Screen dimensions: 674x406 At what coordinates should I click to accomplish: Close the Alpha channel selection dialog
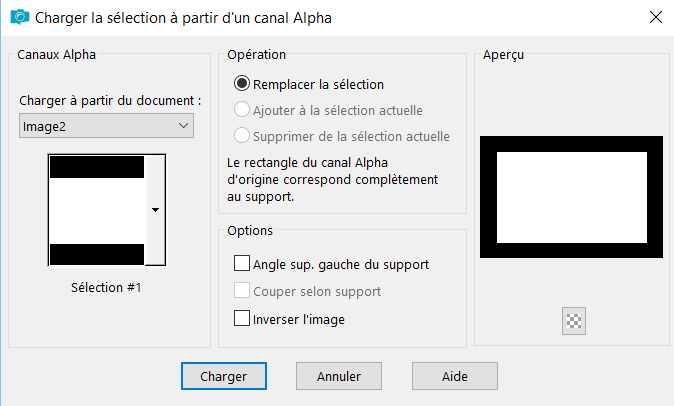click(x=656, y=17)
